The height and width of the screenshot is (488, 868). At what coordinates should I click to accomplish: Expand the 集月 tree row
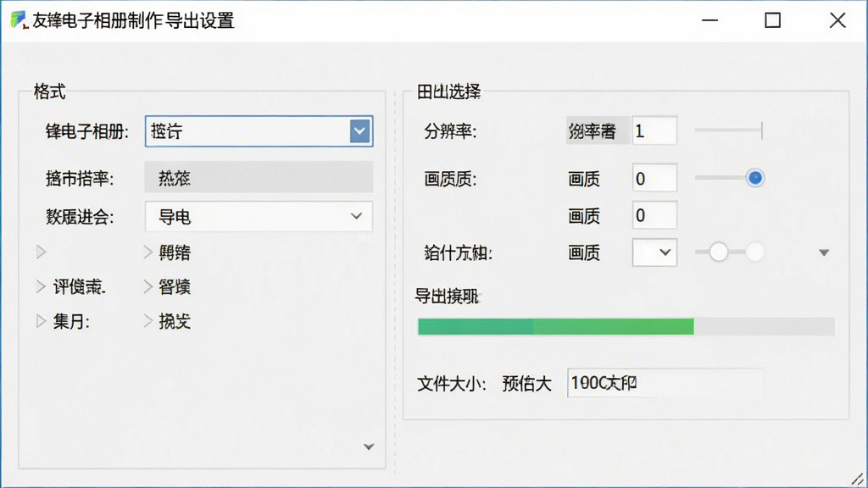point(41,321)
